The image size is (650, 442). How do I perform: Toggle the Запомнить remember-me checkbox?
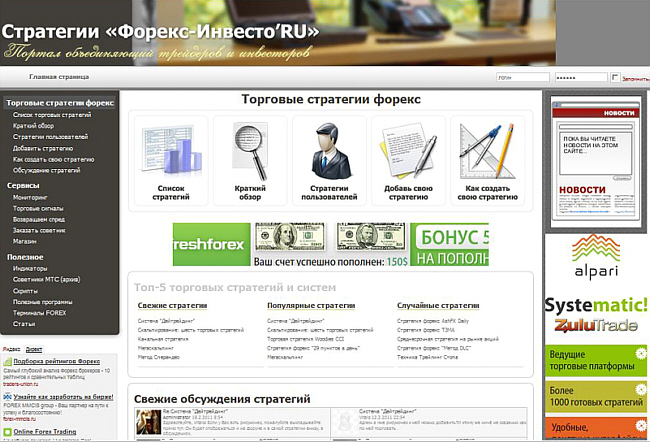click(x=615, y=77)
